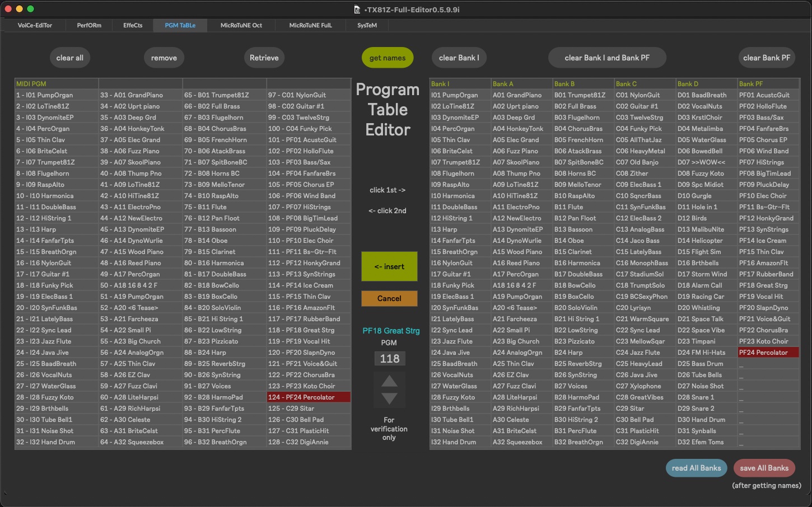Select PF24 Percolator in Bank PF column
The width and height of the screenshot is (812, 507).
pos(768,353)
